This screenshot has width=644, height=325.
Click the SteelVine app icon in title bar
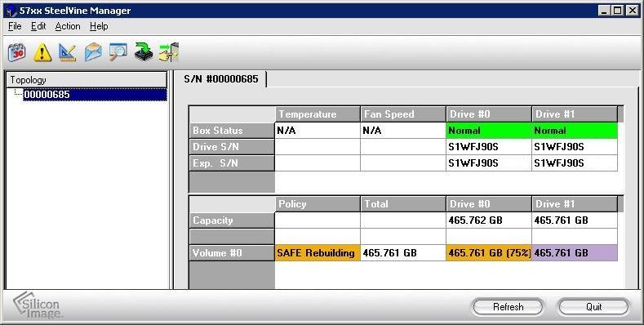pyautogui.click(x=11, y=11)
